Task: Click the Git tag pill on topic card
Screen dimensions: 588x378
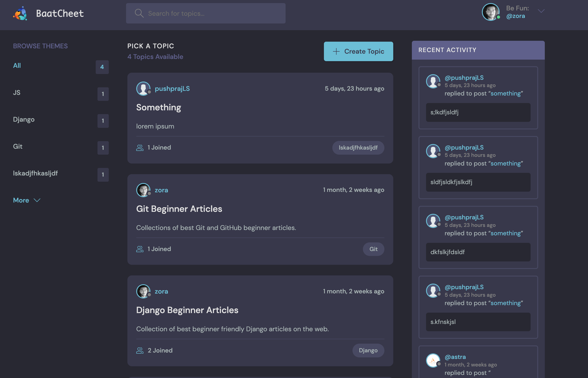Action: point(374,249)
